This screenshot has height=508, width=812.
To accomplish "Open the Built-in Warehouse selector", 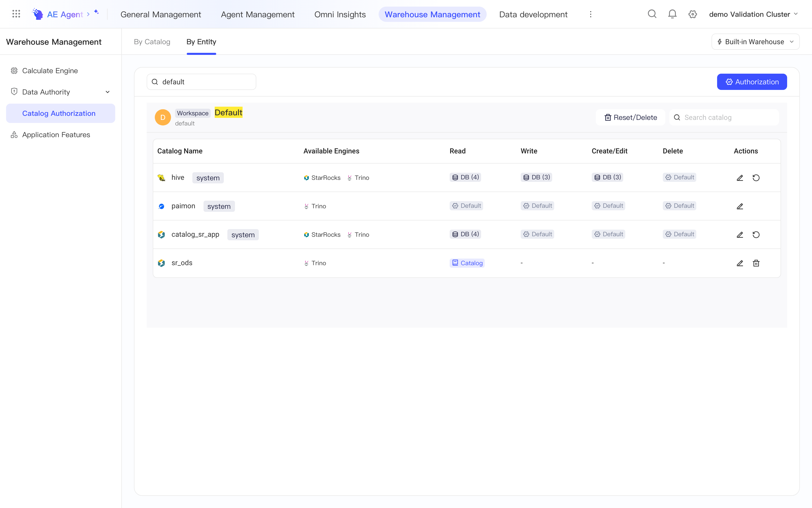I will pyautogui.click(x=755, y=42).
